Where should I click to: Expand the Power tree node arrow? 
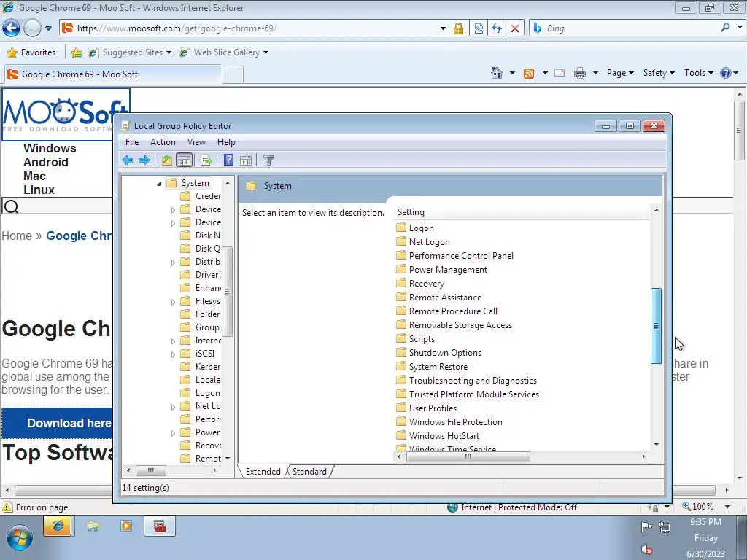coord(174,433)
